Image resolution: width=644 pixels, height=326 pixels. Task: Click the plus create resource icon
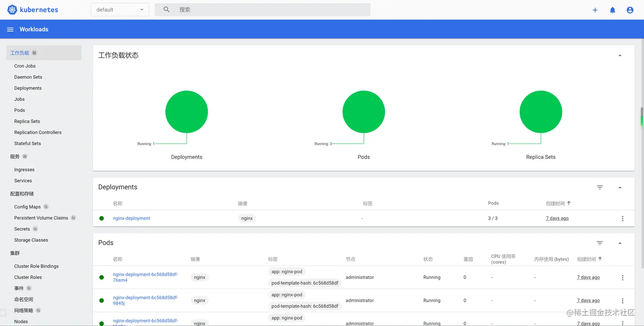pyautogui.click(x=595, y=10)
